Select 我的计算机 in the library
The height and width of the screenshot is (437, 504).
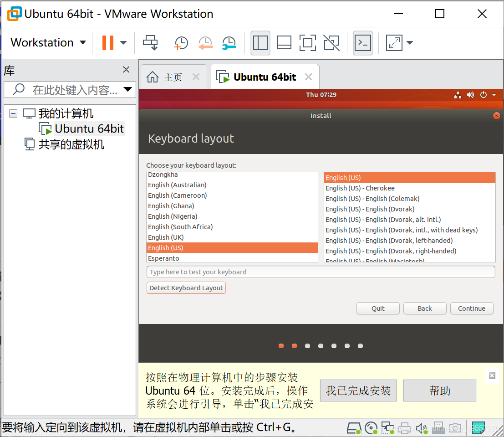point(66,113)
